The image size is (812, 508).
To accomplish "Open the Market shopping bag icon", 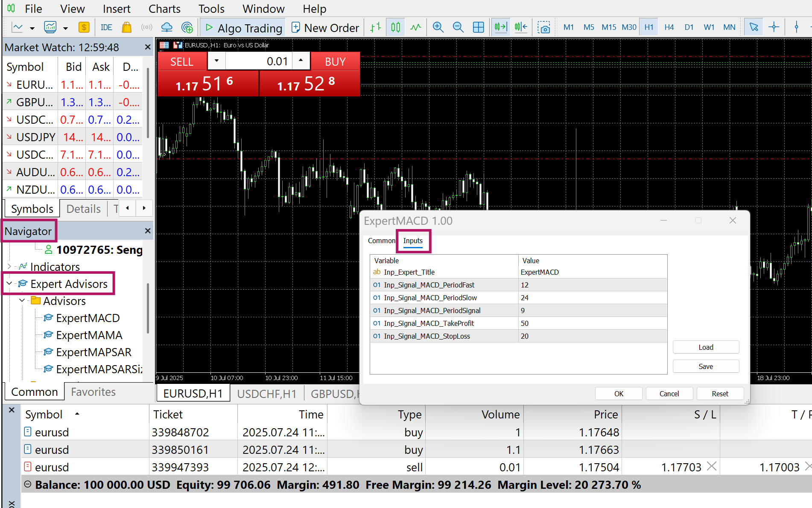I will pyautogui.click(x=126, y=27).
